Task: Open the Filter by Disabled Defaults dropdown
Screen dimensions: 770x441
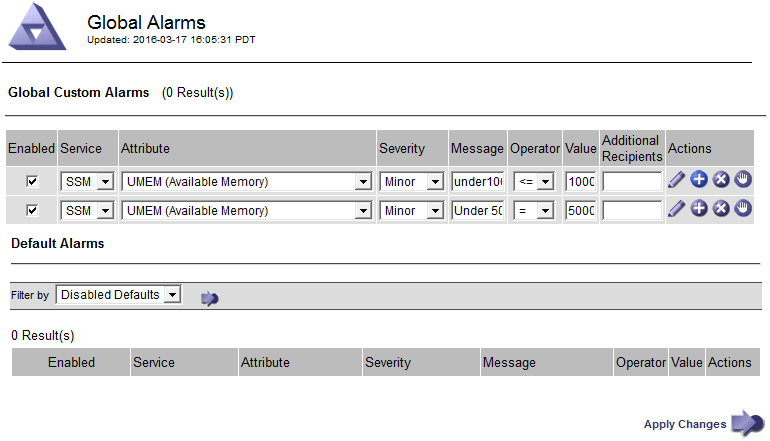Action: click(x=172, y=295)
